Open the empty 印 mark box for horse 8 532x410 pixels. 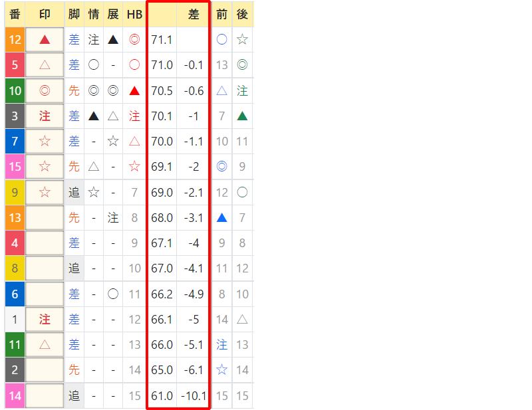point(45,268)
